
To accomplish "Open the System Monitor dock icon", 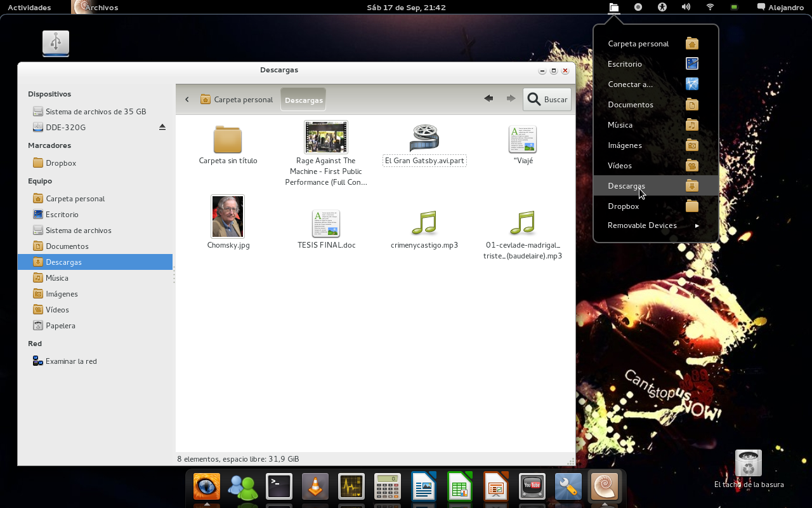I will click(351, 487).
